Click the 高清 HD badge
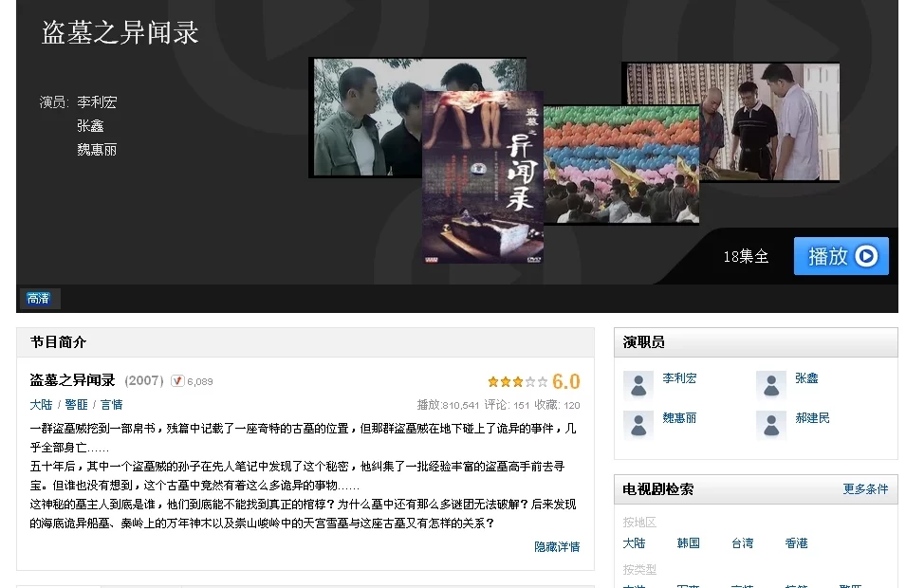The image size is (906, 588). tap(39, 299)
